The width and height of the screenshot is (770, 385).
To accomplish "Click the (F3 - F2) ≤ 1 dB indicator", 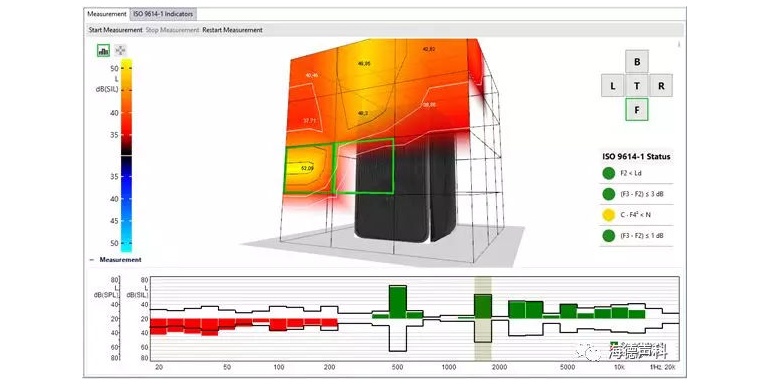I will tap(608, 236).
